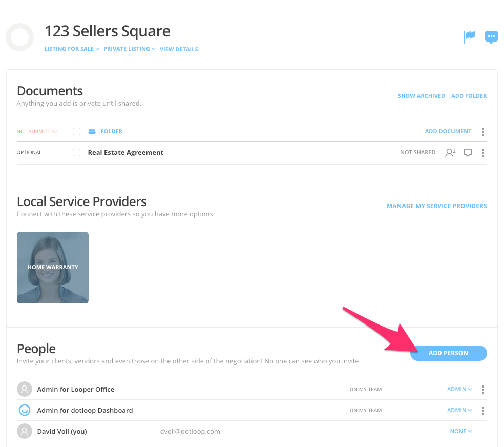Open comment icon on Real Estate Agreement
The height and width of the screenshot is (447, 504).
click(468, 152)
